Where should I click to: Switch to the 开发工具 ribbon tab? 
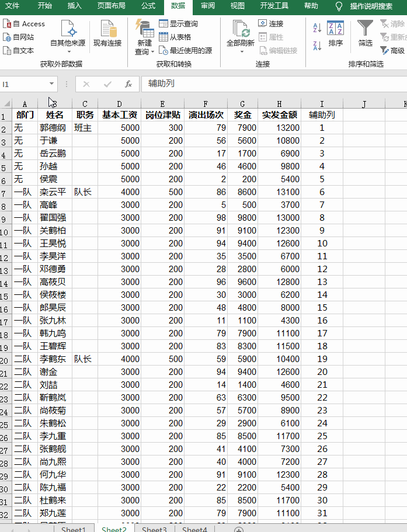point(274,6)
